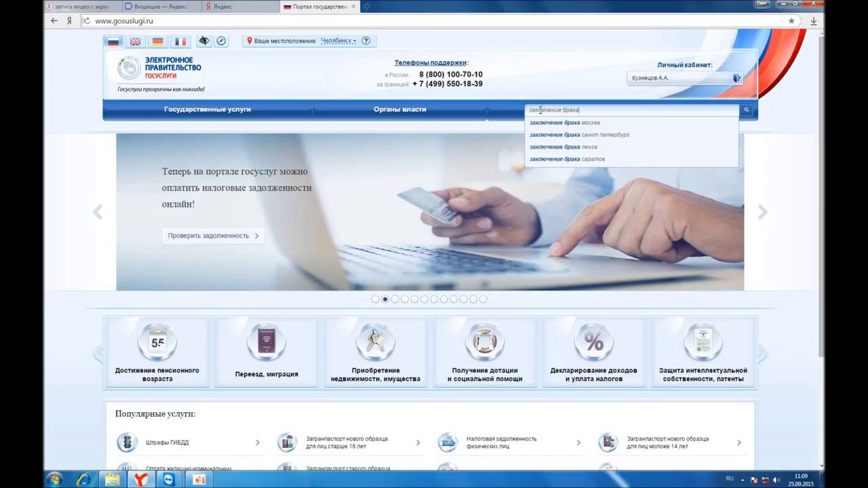Image resolution: width=868 pixels, height=488 pixels.
Task: Open Переезд, миграция category
Action: coord(267,353)
